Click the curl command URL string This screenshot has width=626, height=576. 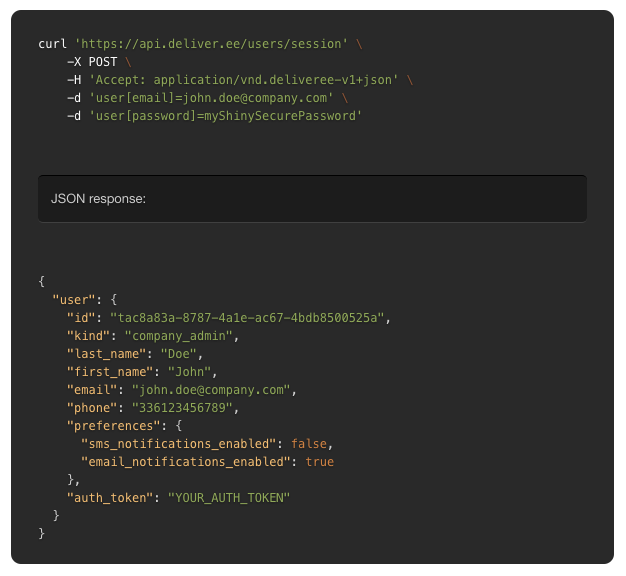pos(211,44)
